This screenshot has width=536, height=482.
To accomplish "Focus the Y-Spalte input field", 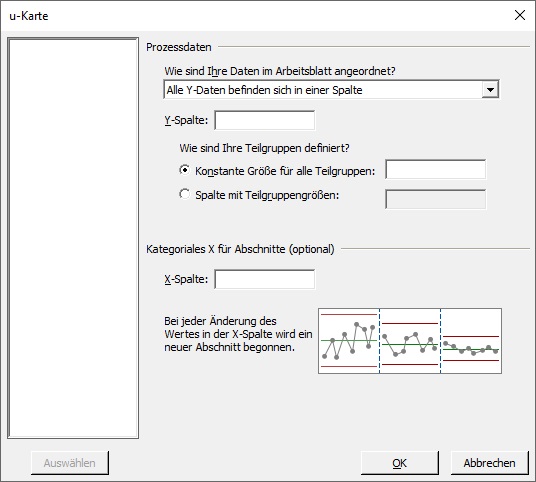I will point(265,120).
